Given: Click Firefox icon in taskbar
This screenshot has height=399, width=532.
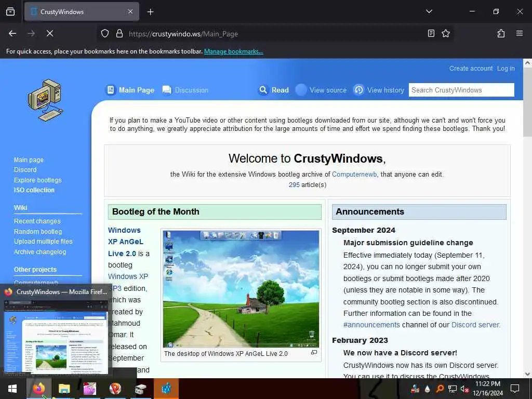Looking at the screenshot, I should click(38, 389).
